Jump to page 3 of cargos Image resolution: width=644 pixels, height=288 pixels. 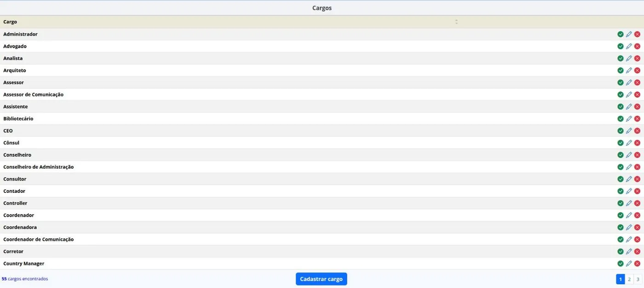(x=638, y=279)
